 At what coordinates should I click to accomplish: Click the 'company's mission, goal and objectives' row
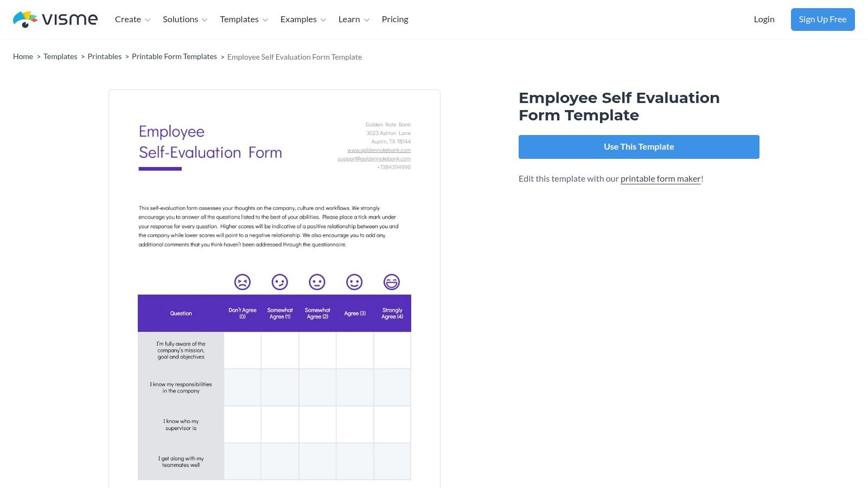(x=181, y=350)
